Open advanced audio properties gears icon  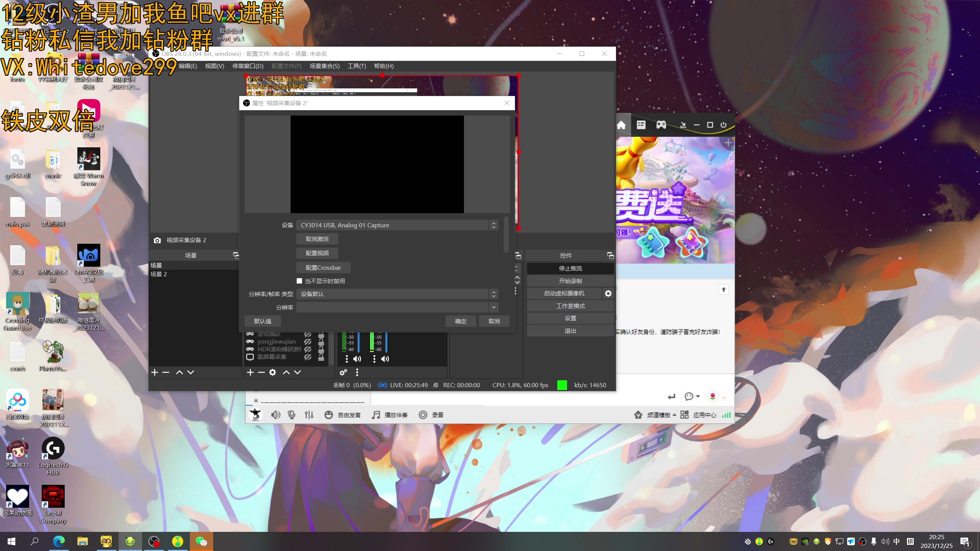tap(343, 372)
